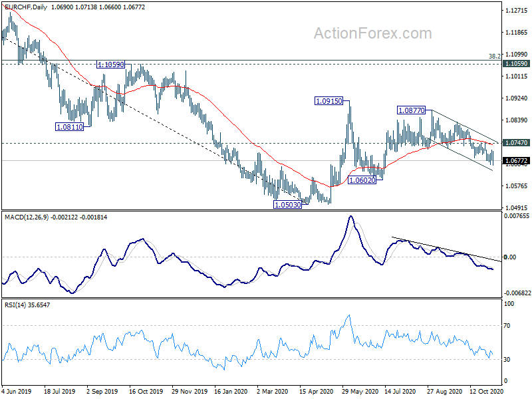Click the current price 1.06772 axis tag

pos(516,160)
